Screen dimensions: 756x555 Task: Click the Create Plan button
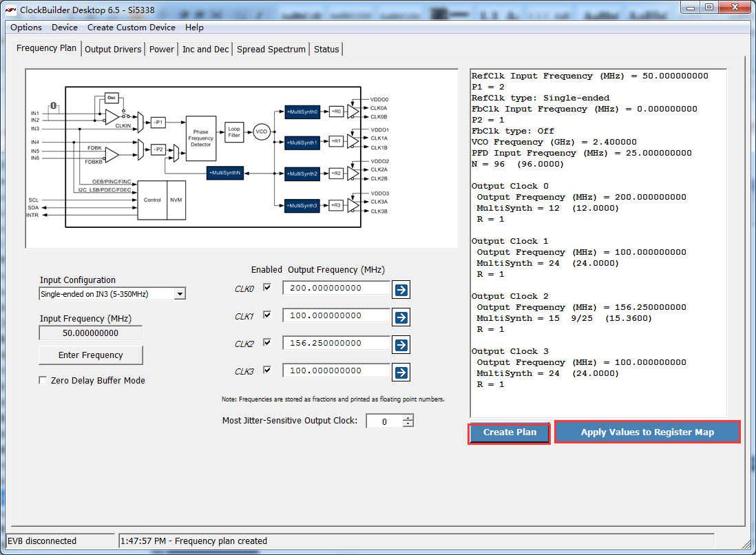[509, 432]
